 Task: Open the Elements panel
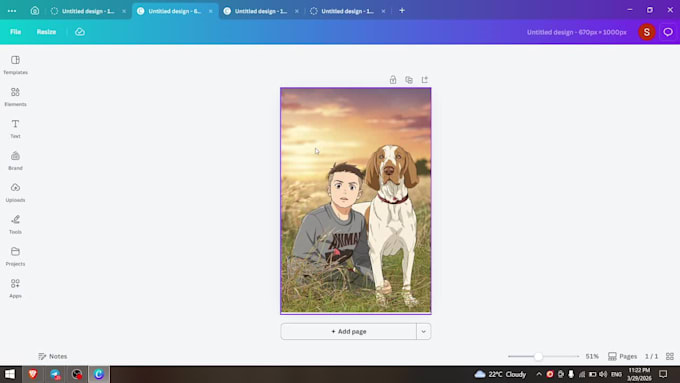[15, 97]
